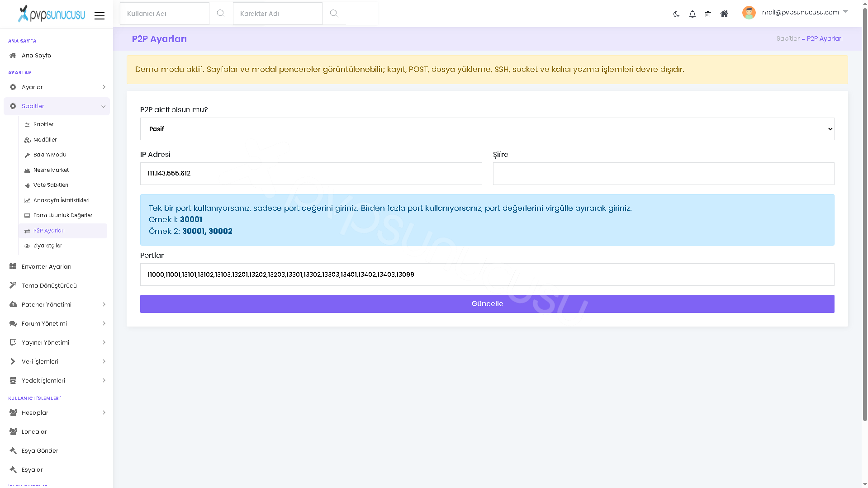Open the user avatar profile picture
The width and height of the screenshot is (868, 488).
pyautogui.click(x=749, y=13)
